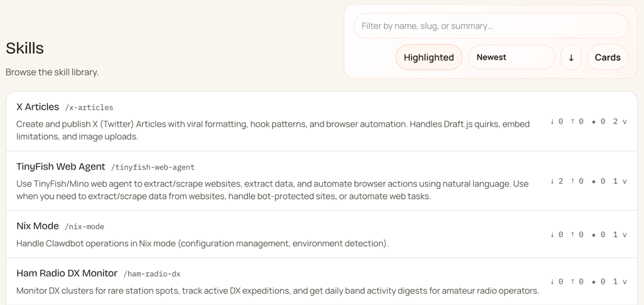Open the Nix Mode skill entry
The image size is (644, 305).
tap(38, 226)
